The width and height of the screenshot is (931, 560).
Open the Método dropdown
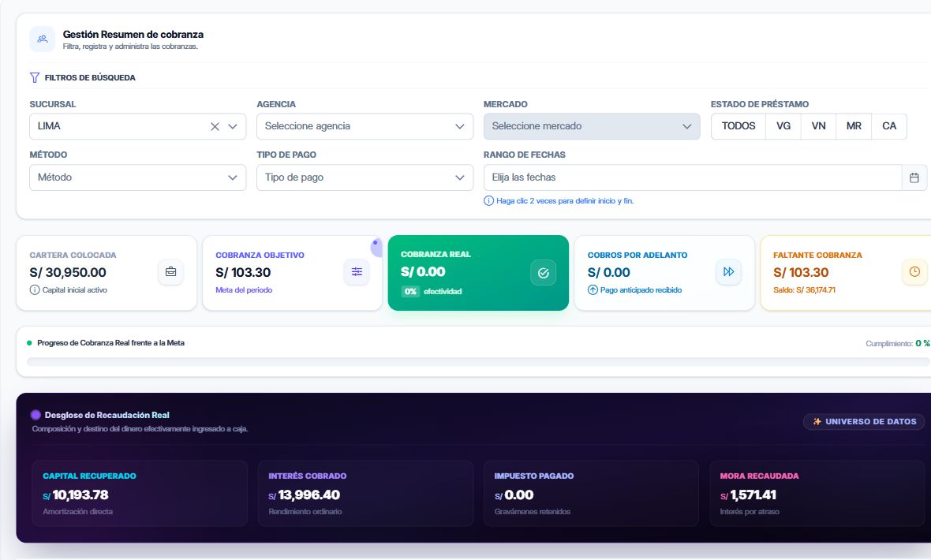pos(138,177)
